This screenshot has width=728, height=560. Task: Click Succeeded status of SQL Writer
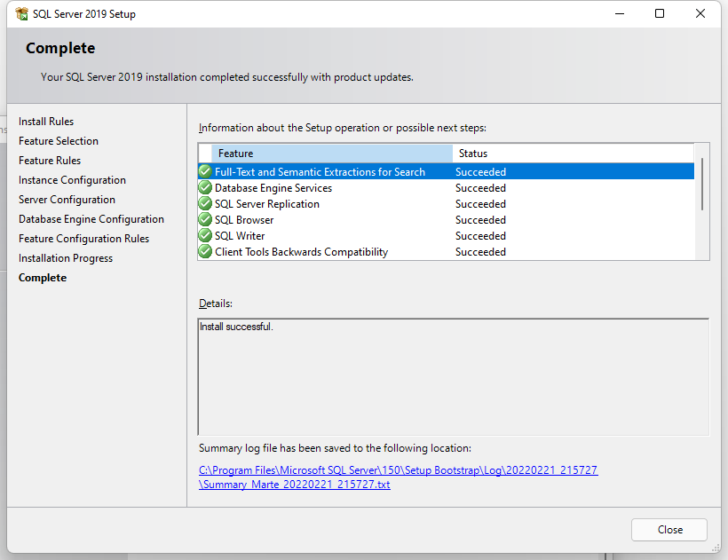(x=480, y=236)
